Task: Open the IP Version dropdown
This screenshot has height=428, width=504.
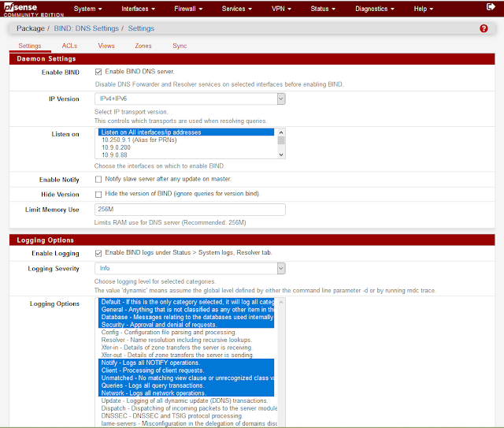Action: (x=189, y=99)
